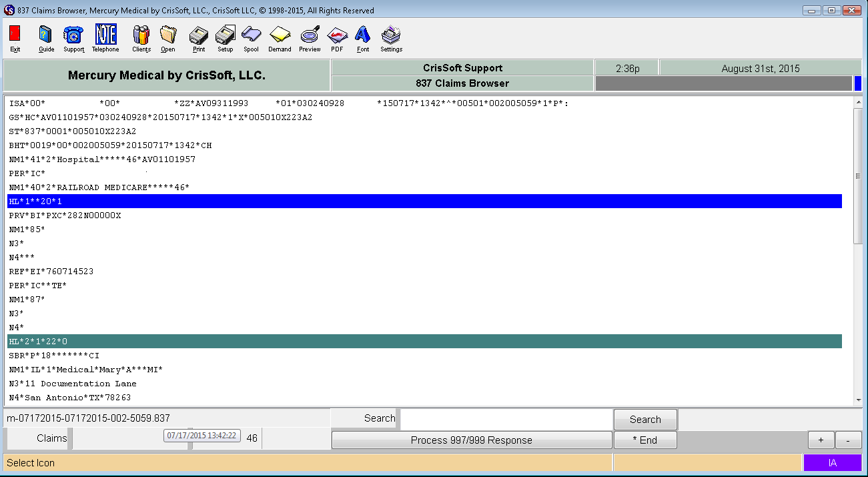Image resolution: width=868 pixels, height=477 pixels.
Task: Open the Guide icon in the toolbar
Action: tap(44, 38)
